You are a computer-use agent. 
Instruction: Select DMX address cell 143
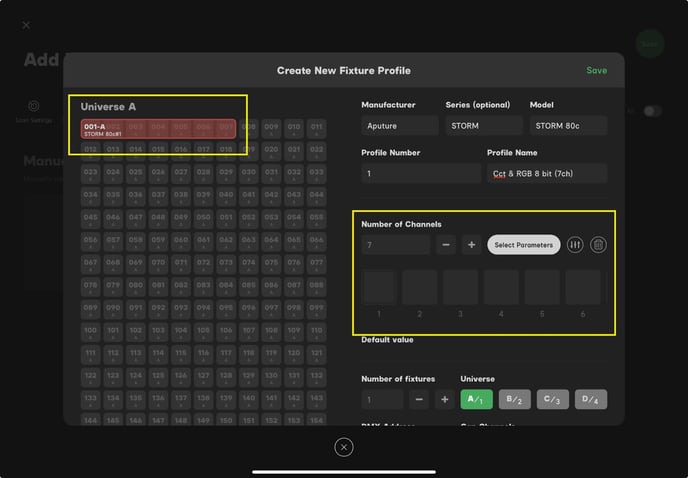(316, 400)
